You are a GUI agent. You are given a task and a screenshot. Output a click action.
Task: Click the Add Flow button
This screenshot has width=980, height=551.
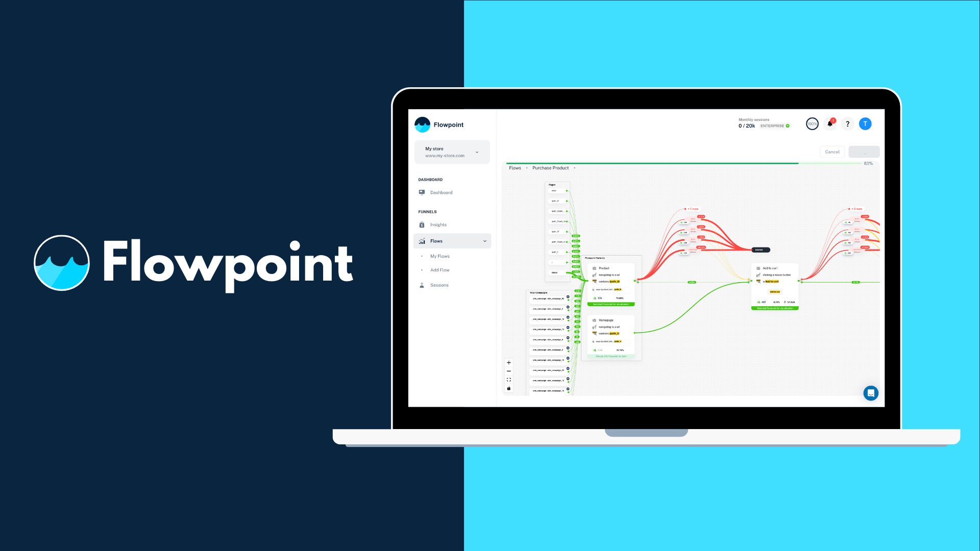439,269
